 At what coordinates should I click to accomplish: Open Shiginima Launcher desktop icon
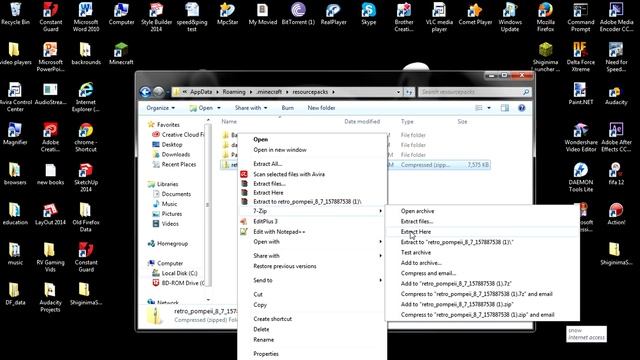click(546, 57)
